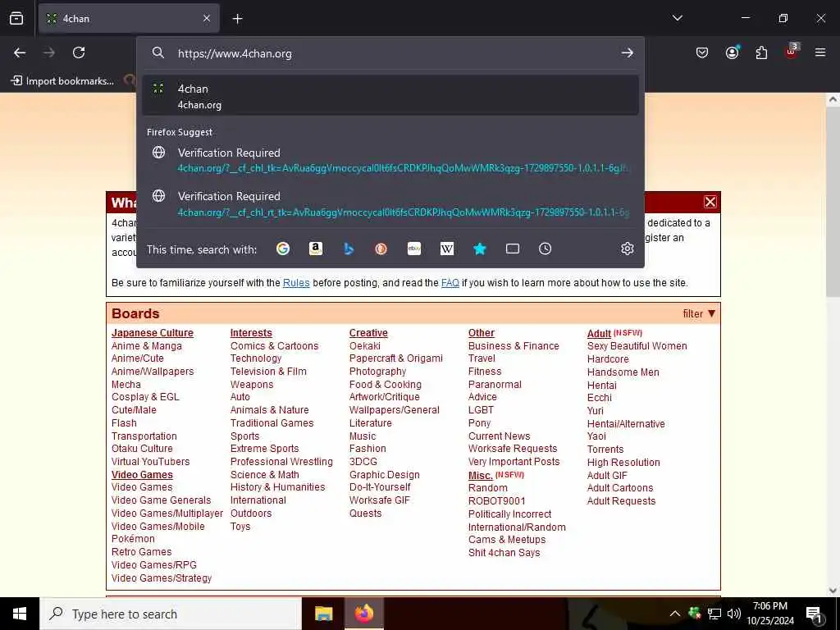Open the Firefox View icon

tap(16, 18)
